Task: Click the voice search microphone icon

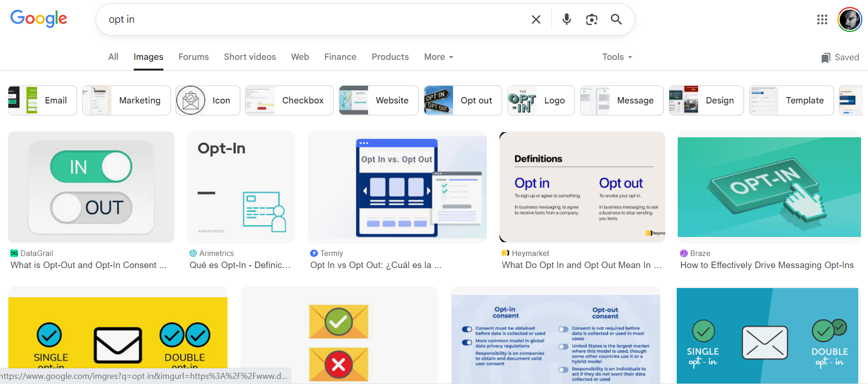Action: click(x=566, y=19)
